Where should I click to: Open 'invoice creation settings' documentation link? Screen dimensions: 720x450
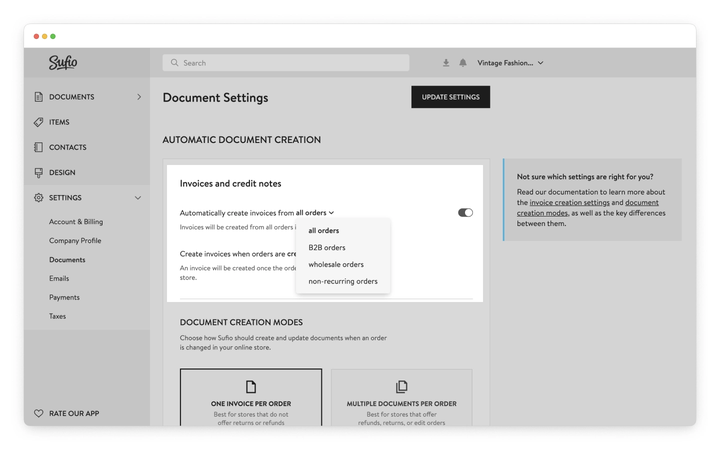tap(569, 202)
